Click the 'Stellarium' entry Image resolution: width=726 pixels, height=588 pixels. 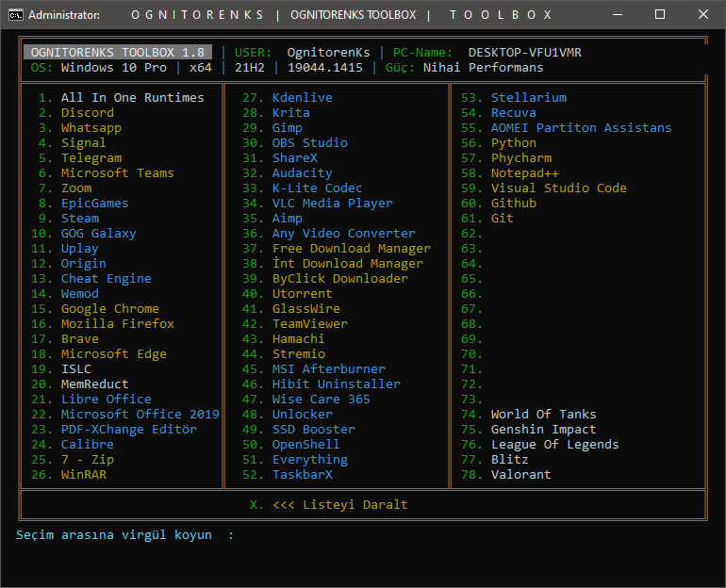[x=529, y=98]
